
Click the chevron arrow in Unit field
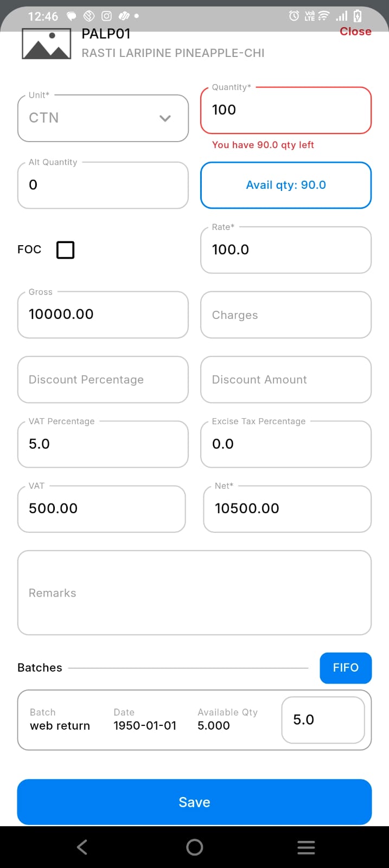tap(165, 118)
